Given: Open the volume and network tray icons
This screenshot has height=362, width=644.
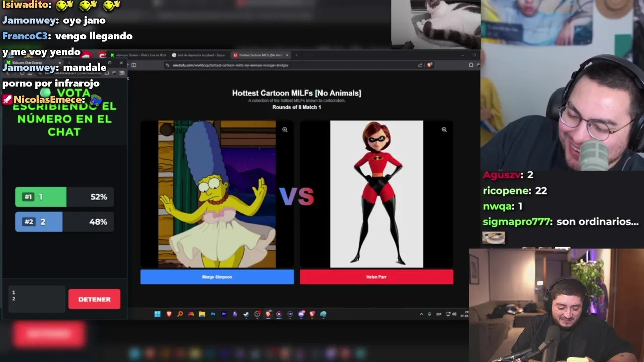Looking at the screenshot, I should (451, 314).
